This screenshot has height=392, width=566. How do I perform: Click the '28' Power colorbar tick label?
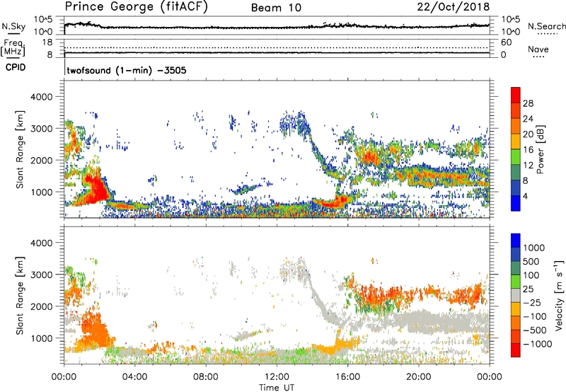point(528,103)
